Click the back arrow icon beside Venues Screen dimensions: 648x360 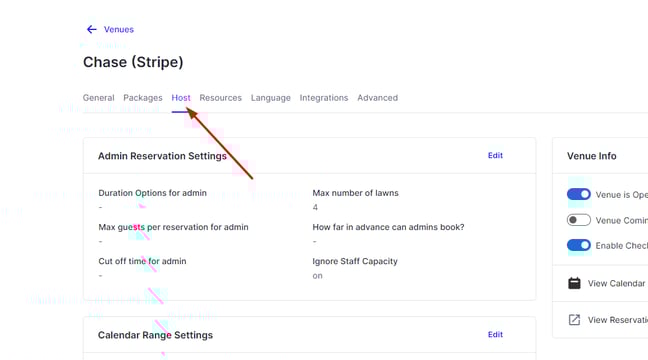tap(91, 29)
